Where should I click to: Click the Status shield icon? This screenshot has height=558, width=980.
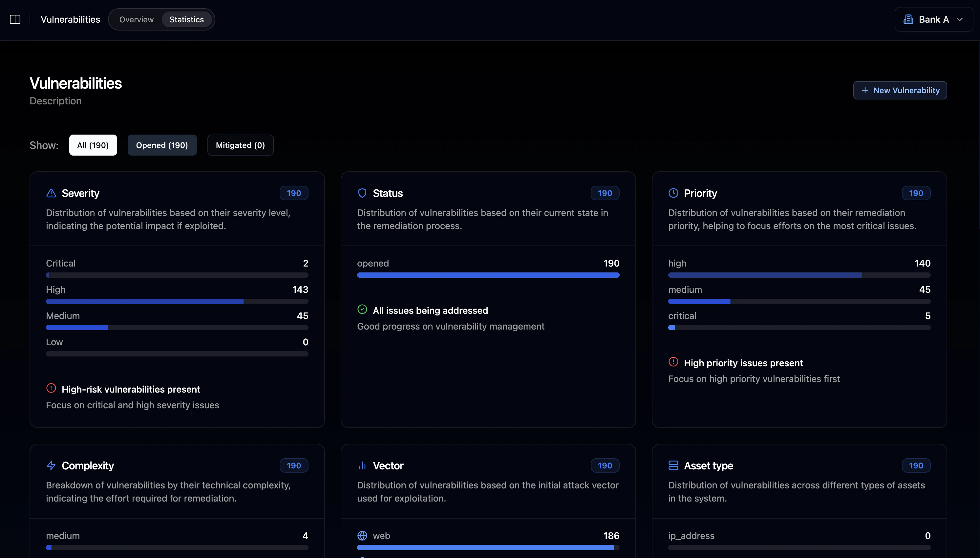click(x=362, y=193)
